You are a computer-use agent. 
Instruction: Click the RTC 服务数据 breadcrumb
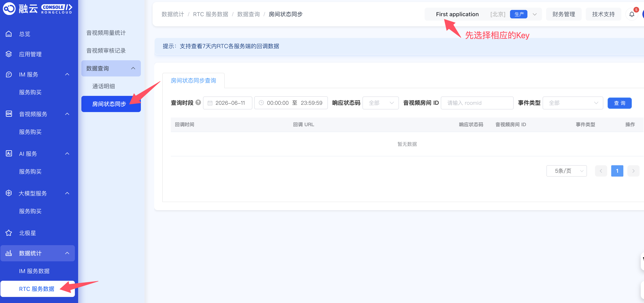(x=210, y=14)
